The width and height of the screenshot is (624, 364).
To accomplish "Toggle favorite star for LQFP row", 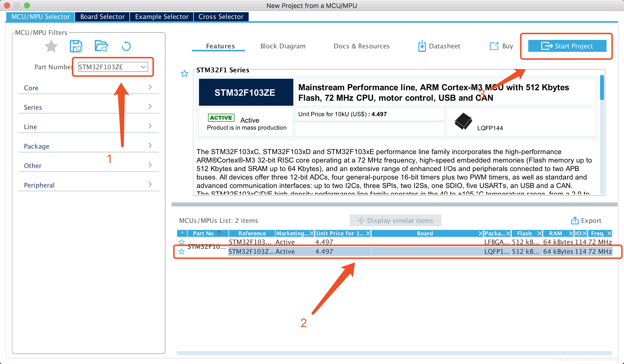I will (x=182, y=252).
